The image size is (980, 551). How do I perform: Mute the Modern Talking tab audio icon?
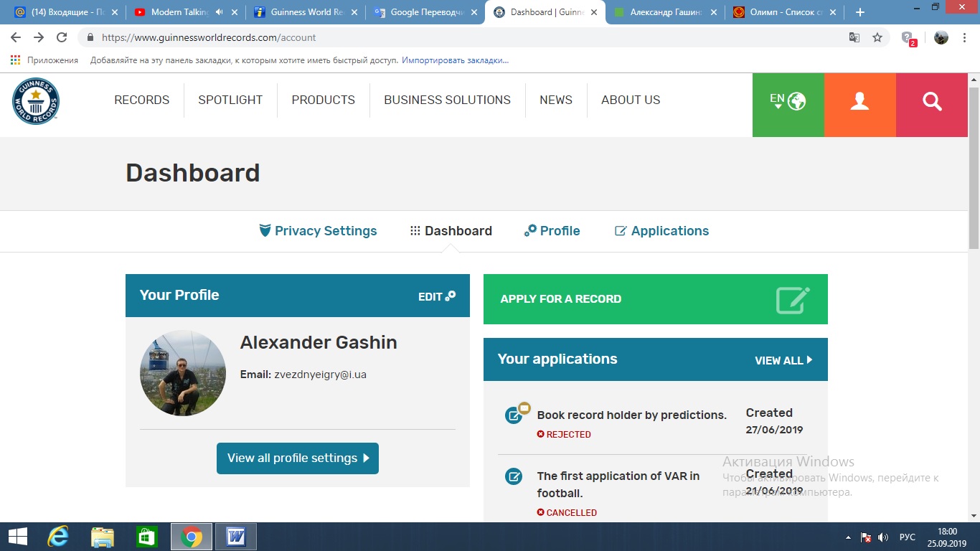(x=219, y=12)
